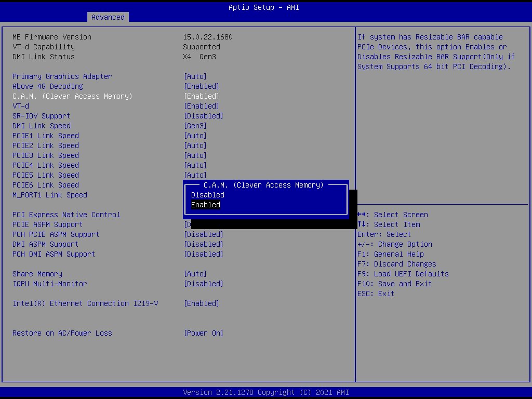Image resolution: width=532 pixels, height=399 pixels.
Task: Toggle VT-d [Enabled] value
Action: (x=202, y=106)
